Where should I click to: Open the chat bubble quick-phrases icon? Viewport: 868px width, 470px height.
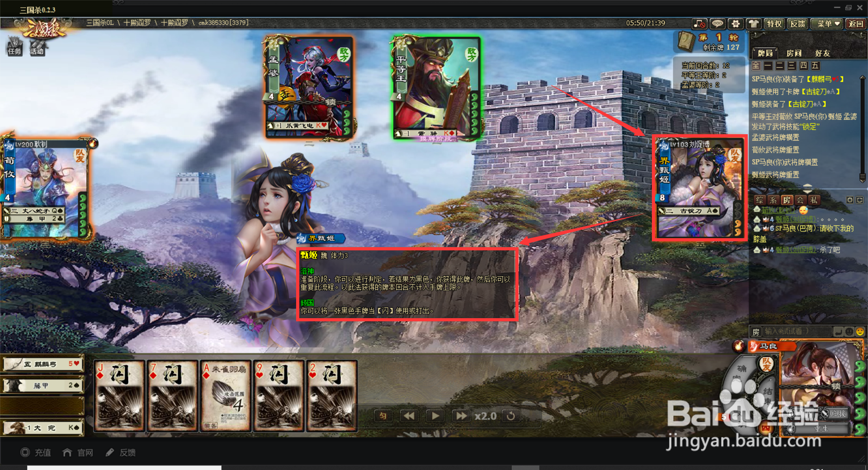pos(717,23)
